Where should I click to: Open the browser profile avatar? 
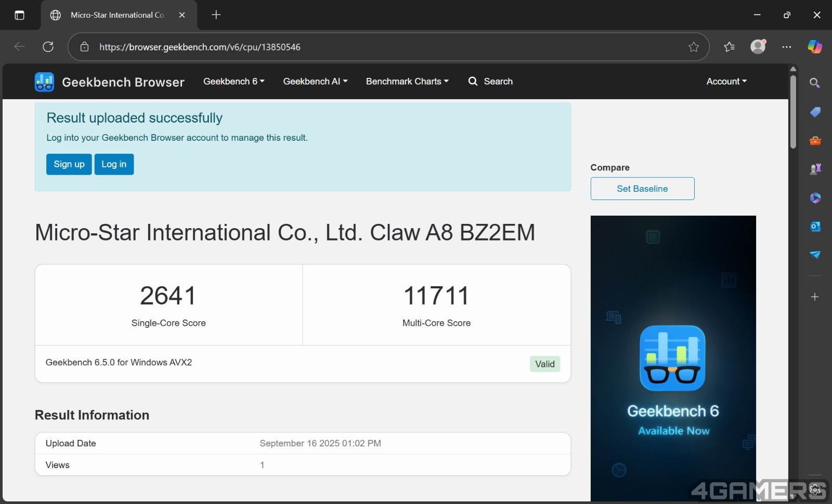coord(758,47)
